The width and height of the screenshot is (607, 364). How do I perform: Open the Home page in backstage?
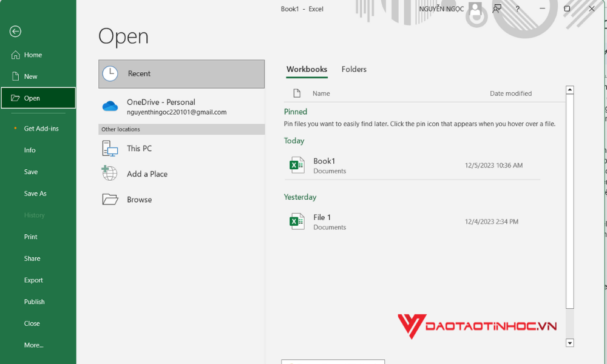[x=38, y=55]
